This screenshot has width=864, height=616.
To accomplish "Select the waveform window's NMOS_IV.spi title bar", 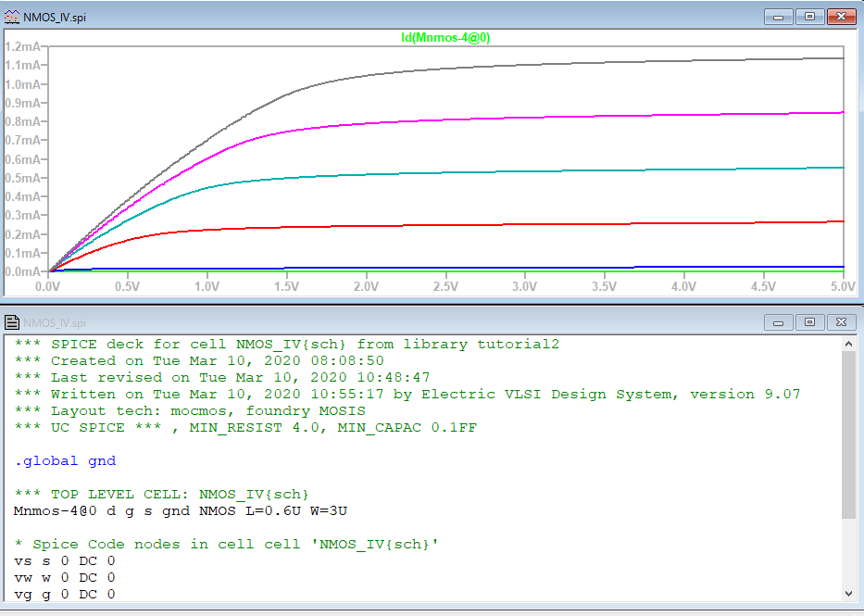I will pyautogui.click(x=370, y=17).
